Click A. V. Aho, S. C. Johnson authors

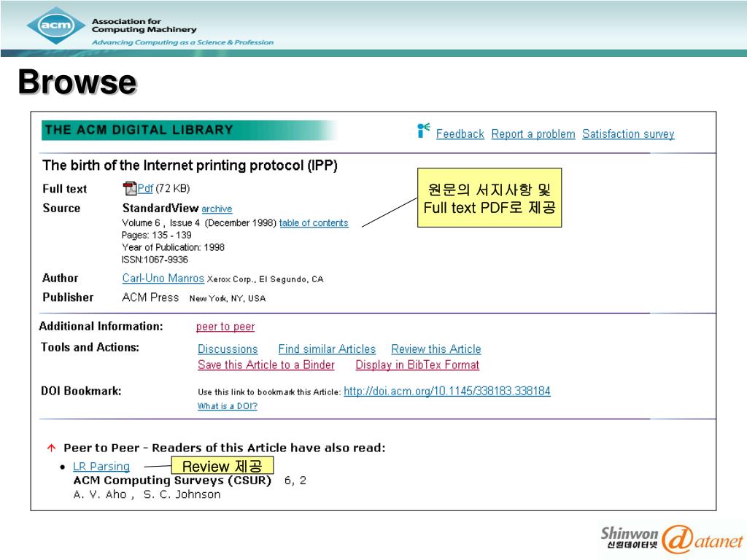(x=147, y=494)
